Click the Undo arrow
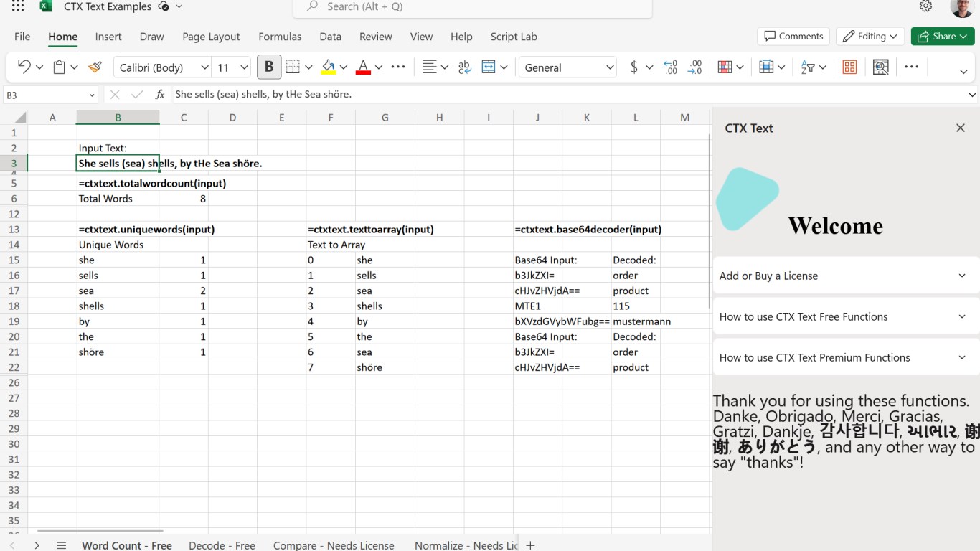 coord(24,67)
